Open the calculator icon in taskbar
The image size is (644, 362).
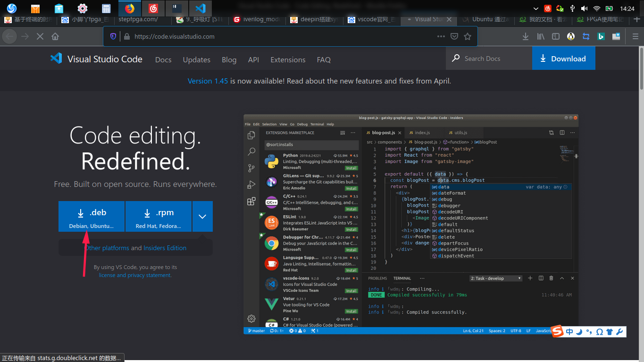(x=106, y=8)
